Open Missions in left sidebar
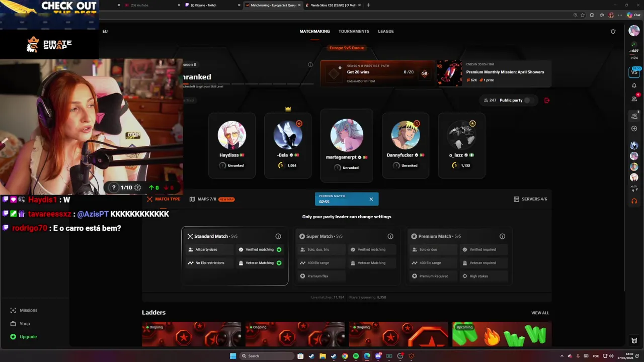Screen dimensions: 644x362 [x=24, y=310]
